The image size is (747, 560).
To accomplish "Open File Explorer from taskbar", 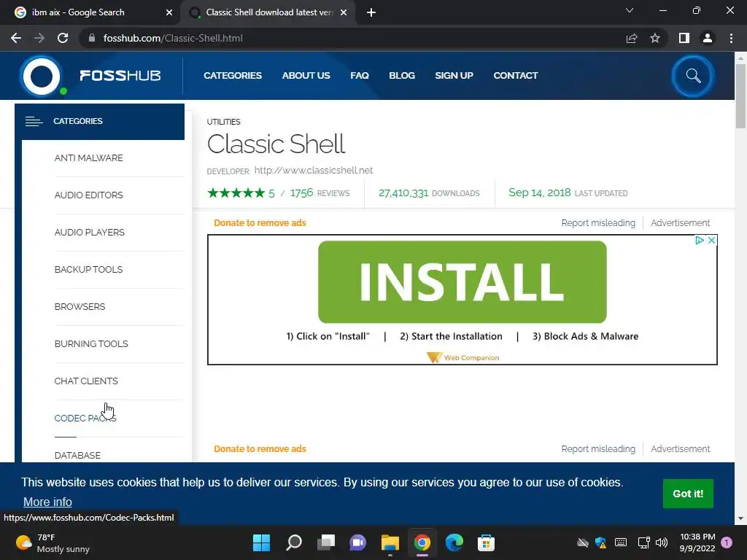I will (390, 542).
